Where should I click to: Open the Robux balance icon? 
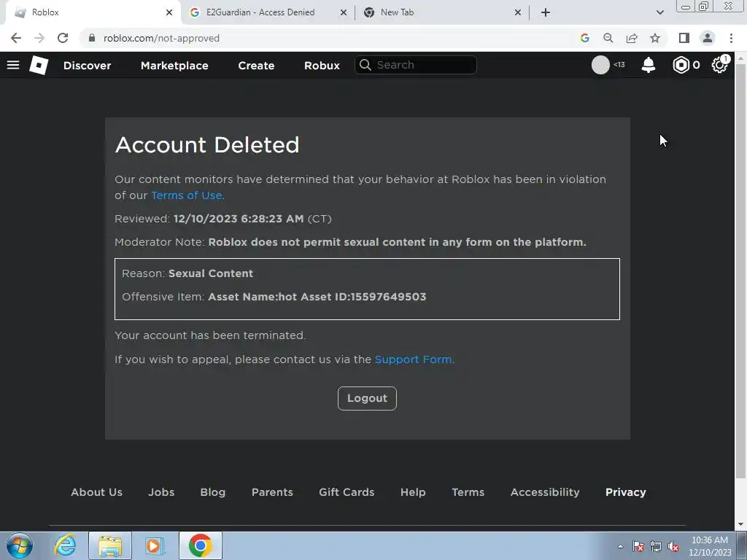click(681, 65)
